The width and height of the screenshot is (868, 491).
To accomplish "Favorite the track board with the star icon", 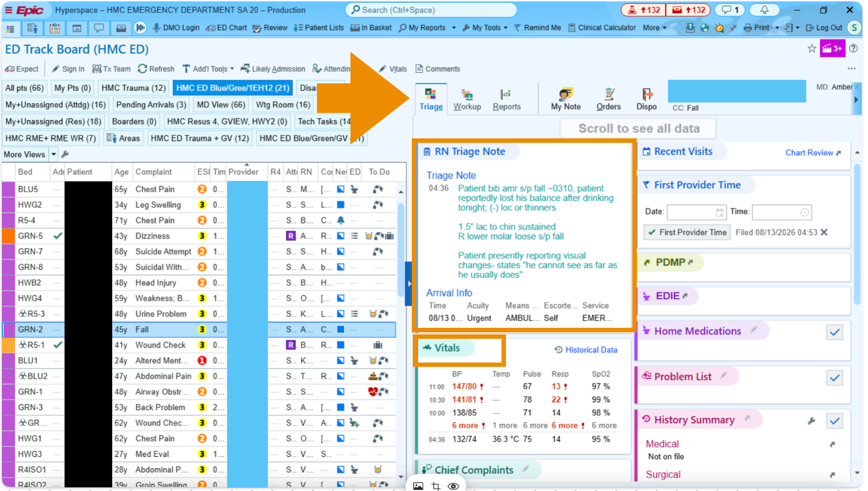I will (812, 49).
